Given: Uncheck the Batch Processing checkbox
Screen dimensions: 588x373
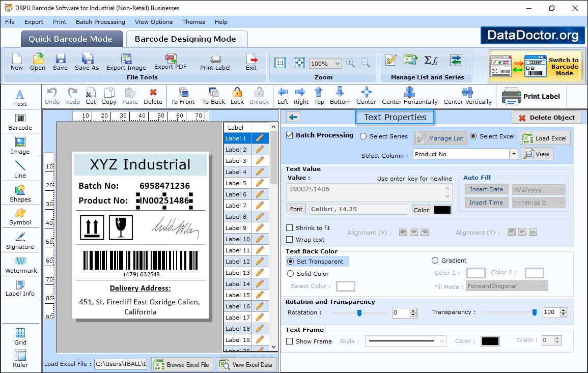Looking at the screenshot, I should [x=290, y=135].
